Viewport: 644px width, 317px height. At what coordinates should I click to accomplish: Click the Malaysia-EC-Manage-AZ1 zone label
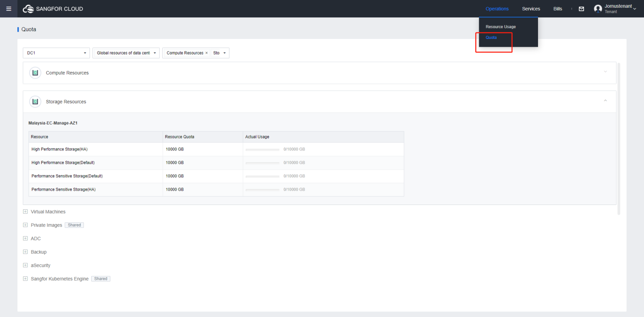[x=53, y=123]
